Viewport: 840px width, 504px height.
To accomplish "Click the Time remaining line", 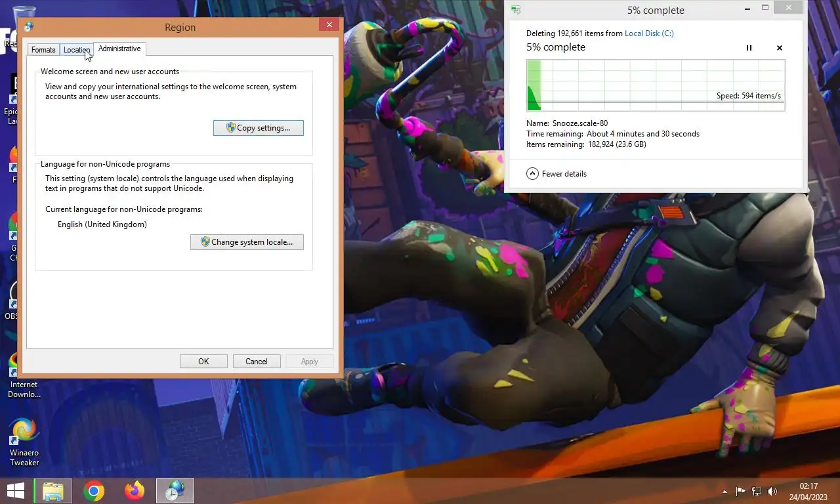I will tap(613, 134).
